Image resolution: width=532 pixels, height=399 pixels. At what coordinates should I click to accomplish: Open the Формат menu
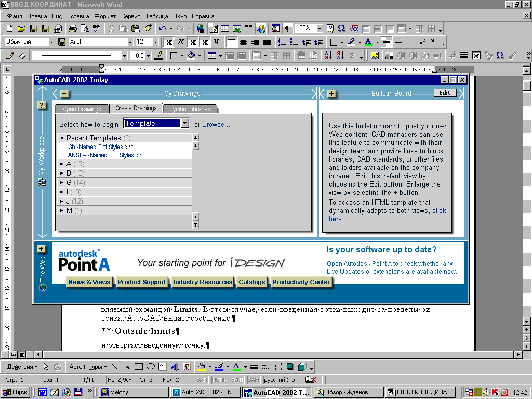point(105,16)
